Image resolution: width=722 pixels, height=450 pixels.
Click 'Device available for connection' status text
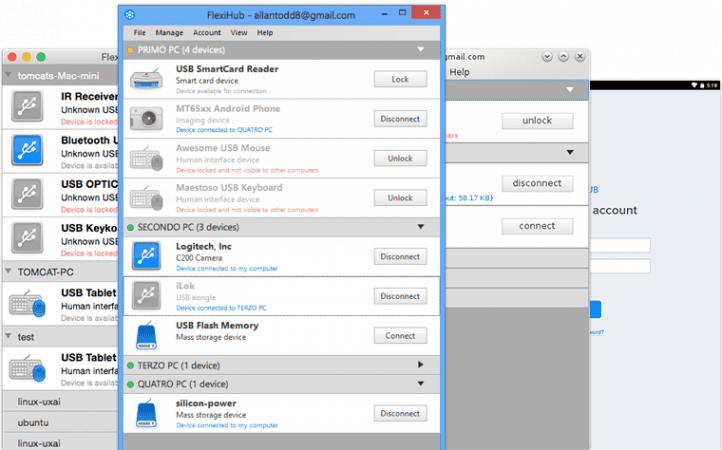(x=221, y=91)
